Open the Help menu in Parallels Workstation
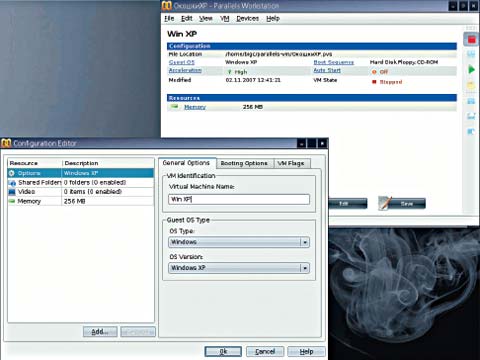480x360 pixels. 273,19
